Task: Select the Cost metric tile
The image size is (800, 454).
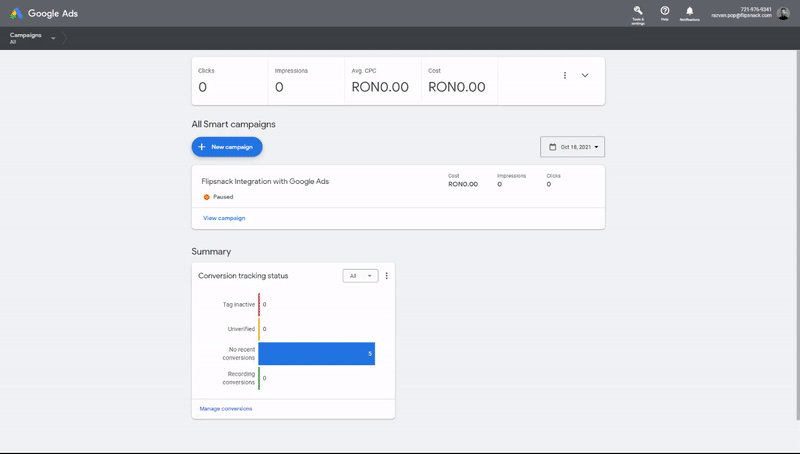Action: [459, 81]
